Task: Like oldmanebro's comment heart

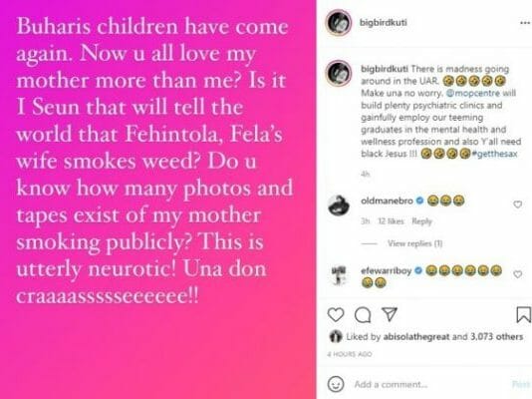Action: (x=517, y=204)
